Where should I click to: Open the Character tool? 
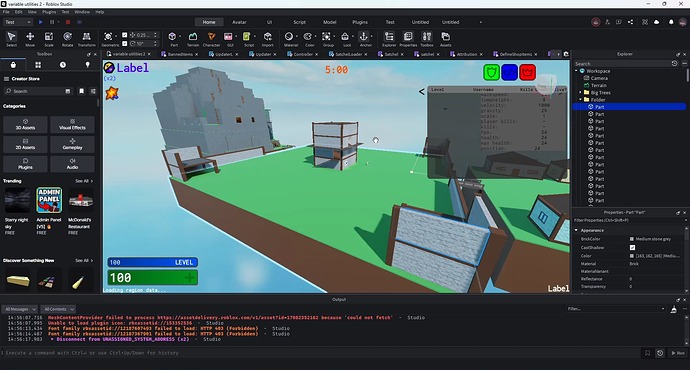tap(211, 39)
